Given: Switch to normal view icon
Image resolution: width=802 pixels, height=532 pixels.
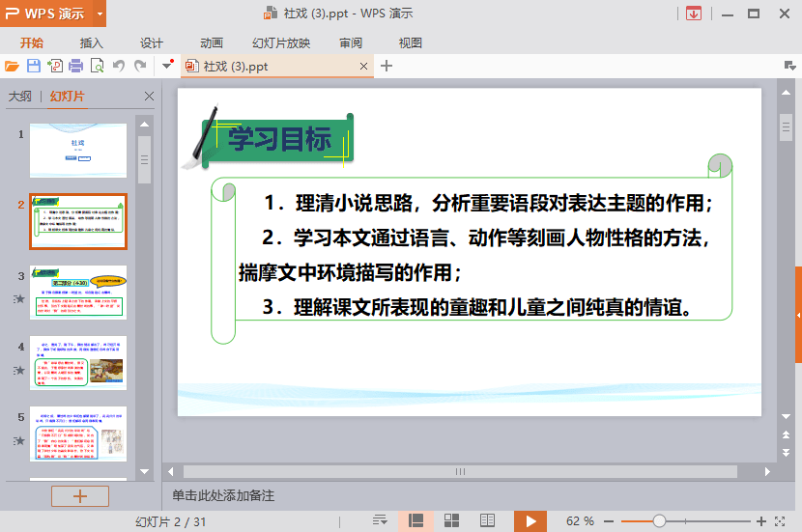Looking at the screenshot, I should (415, 520).
